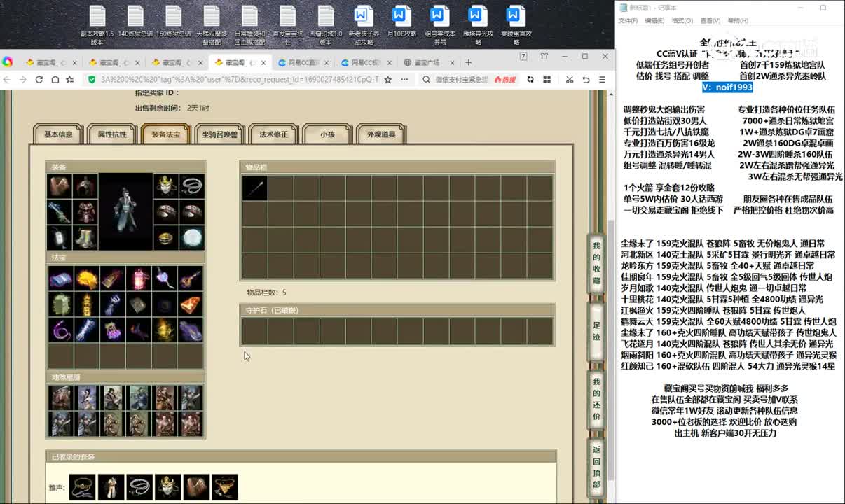This screenshot has height=504, width=845.
Task: Switch to the 鉴宝广场 browser tab
Action: [425, 62]
